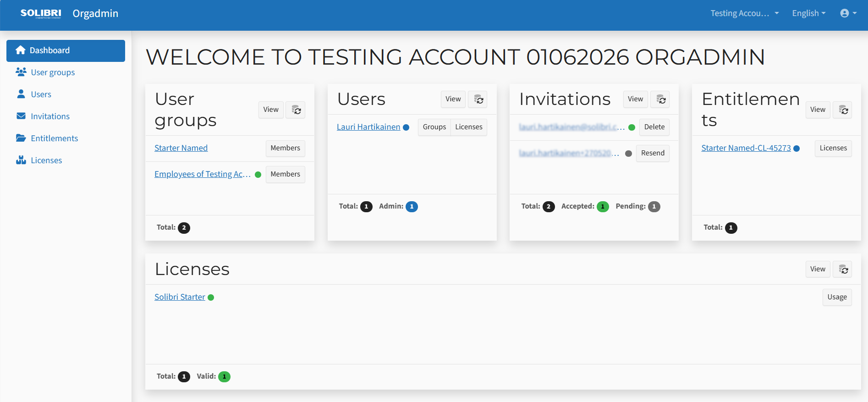
Task: Click View button on Invitations card
Action: pos(636,99)
